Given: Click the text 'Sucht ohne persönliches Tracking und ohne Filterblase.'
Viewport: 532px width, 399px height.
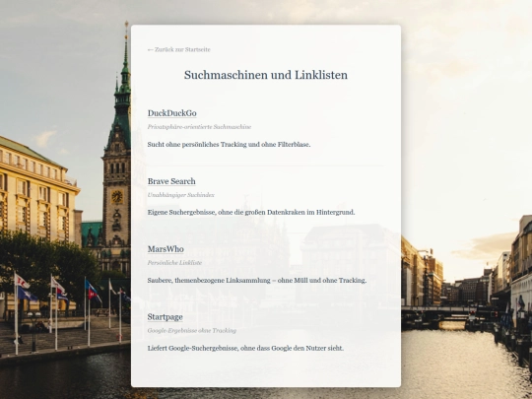Looking at the screenshot, I should click(229, 145).
